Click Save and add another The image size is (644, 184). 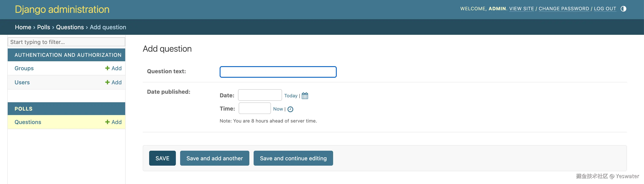pos(215,158)
